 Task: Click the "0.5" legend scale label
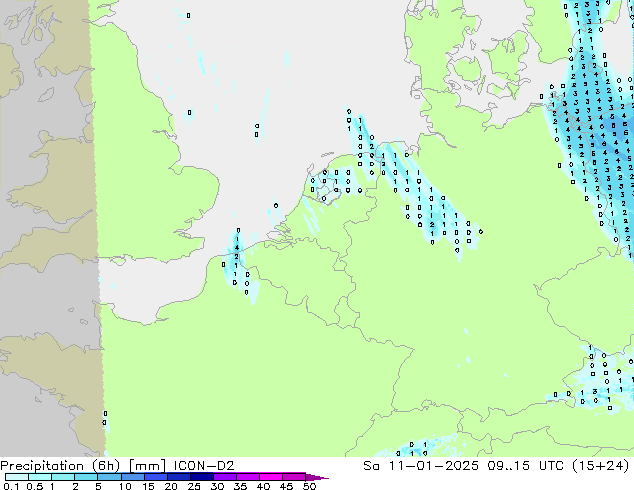tap(35, 486)
